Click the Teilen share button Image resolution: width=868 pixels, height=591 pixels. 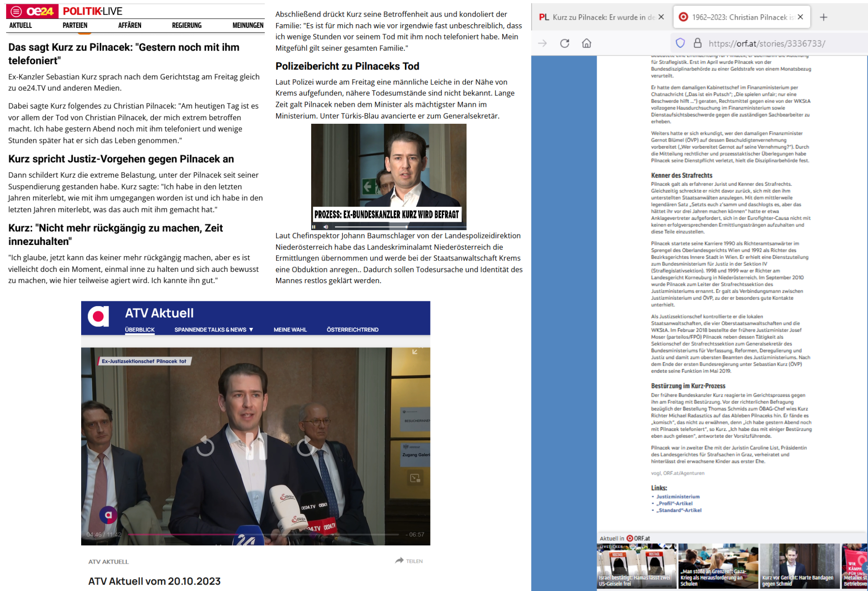409,561
